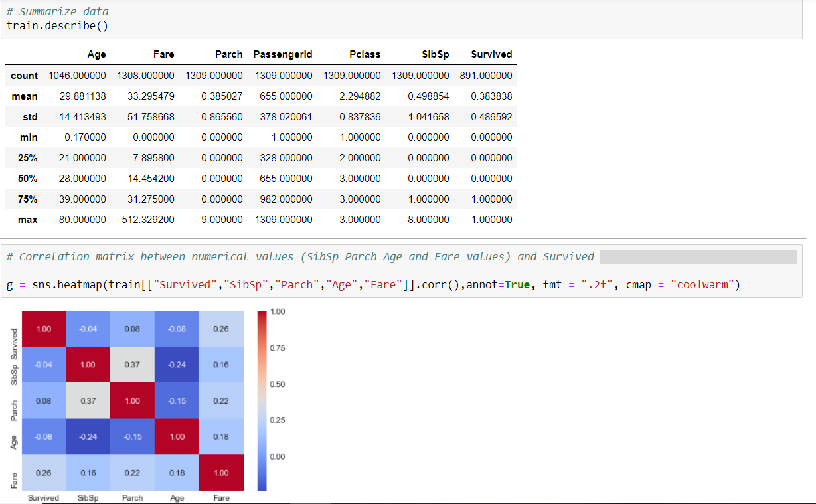Click mean Pclass value 2.294882
Screen dimensions: 816x504
point(360,96)
